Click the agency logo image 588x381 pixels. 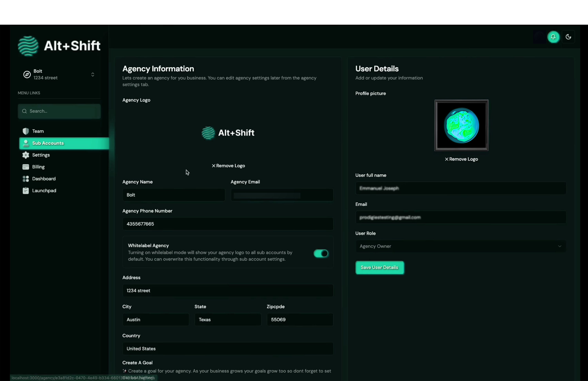228,133
